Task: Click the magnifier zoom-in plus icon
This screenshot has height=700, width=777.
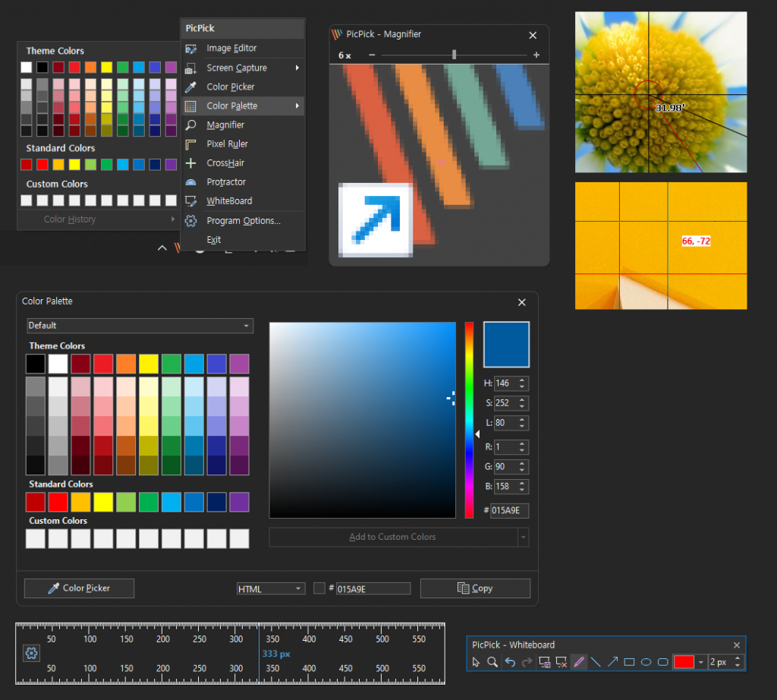Action: tap(536, 55)
